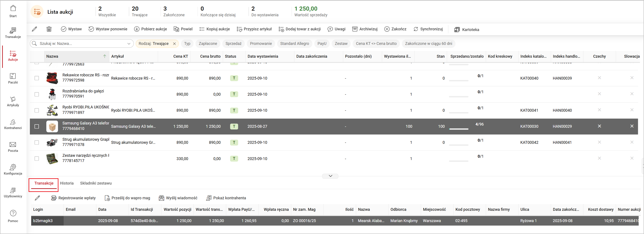Click the trash delete icon in toolbar

49,29
